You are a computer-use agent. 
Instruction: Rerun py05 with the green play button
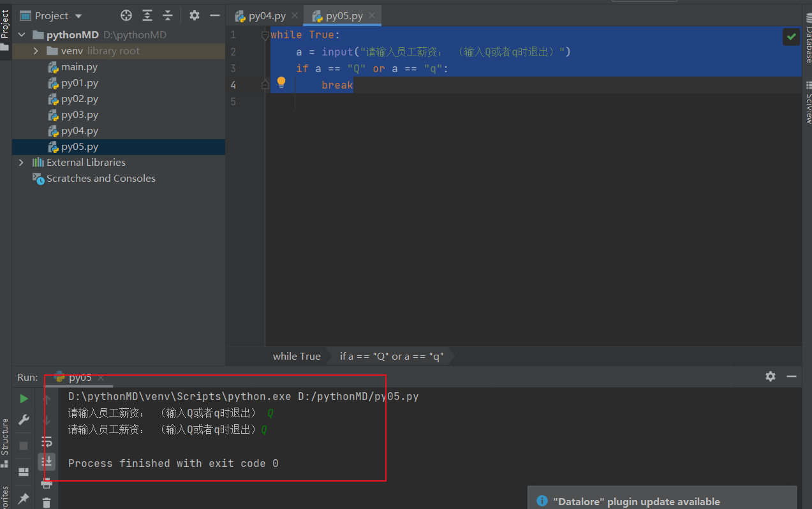coord(24,399)
